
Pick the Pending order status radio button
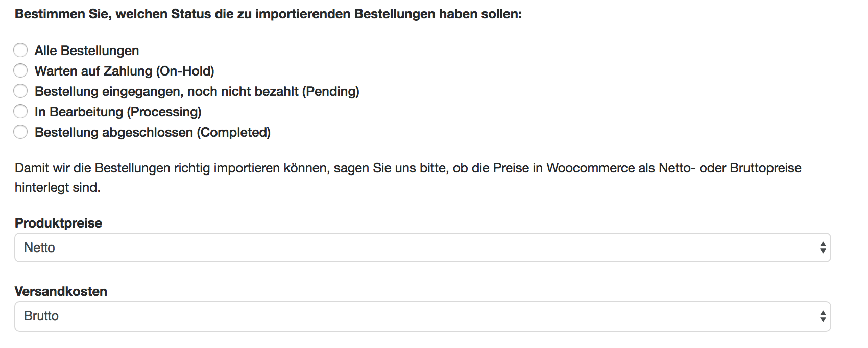(x=20, y=91)
